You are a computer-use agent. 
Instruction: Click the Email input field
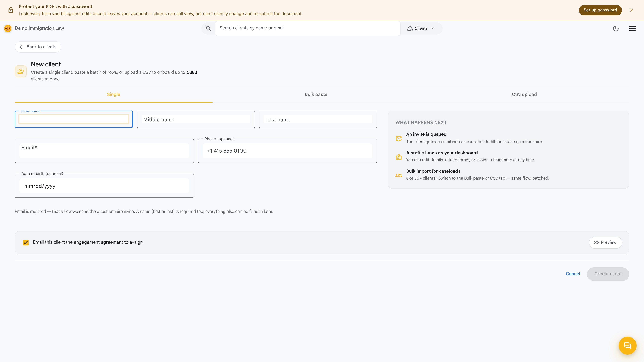(104, 151)
